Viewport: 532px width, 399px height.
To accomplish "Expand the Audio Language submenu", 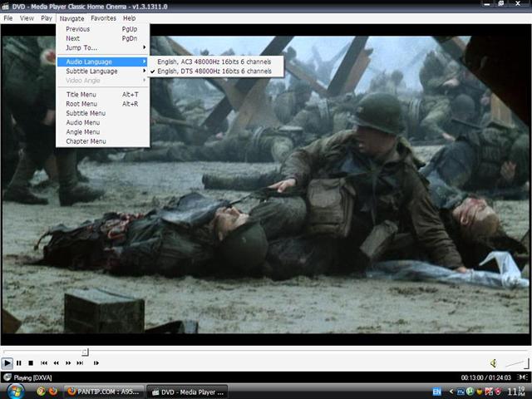I will tap(103, 62).
